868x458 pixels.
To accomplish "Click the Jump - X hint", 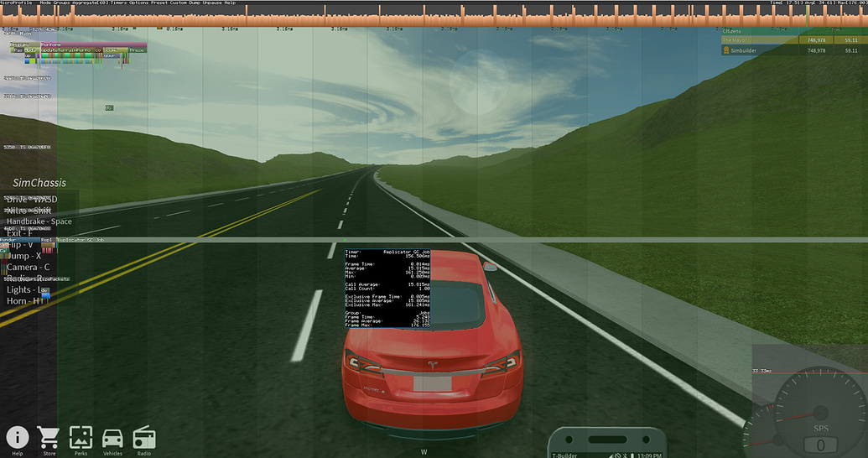I will click(x=23, y=256).
